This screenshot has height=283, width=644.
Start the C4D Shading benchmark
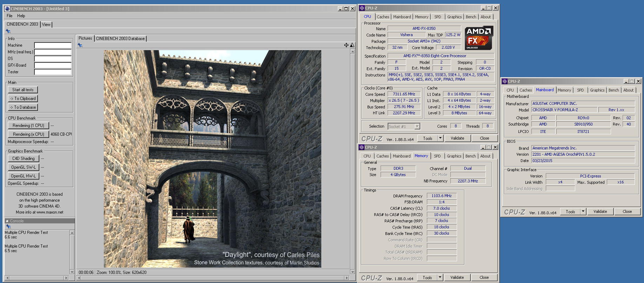pyautogui.click(x=24, y=159)
